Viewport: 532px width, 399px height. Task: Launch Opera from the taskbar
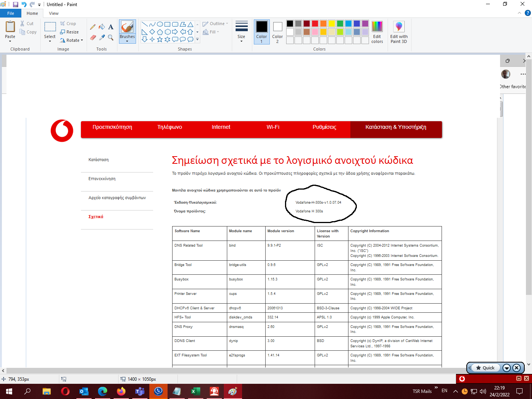65,391
